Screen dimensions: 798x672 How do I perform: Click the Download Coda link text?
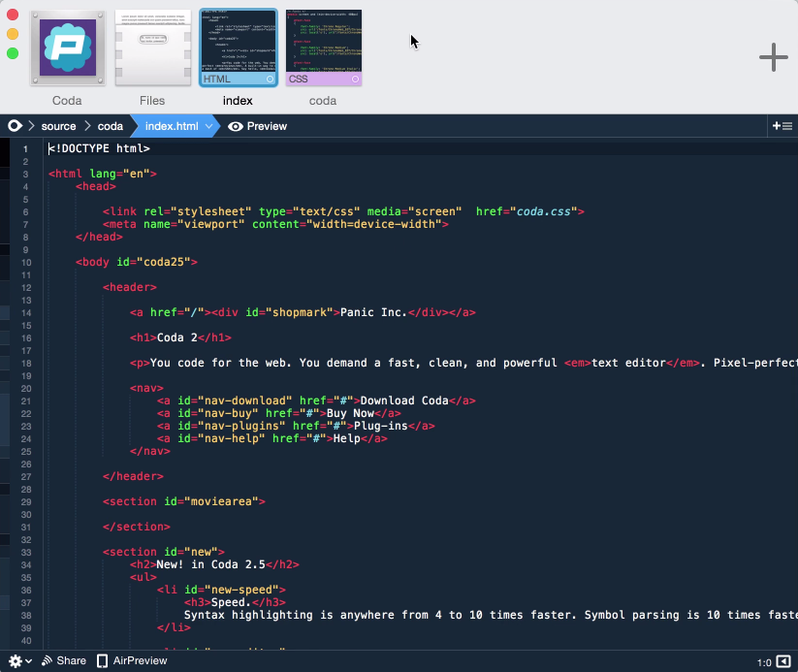pos(404,400)
